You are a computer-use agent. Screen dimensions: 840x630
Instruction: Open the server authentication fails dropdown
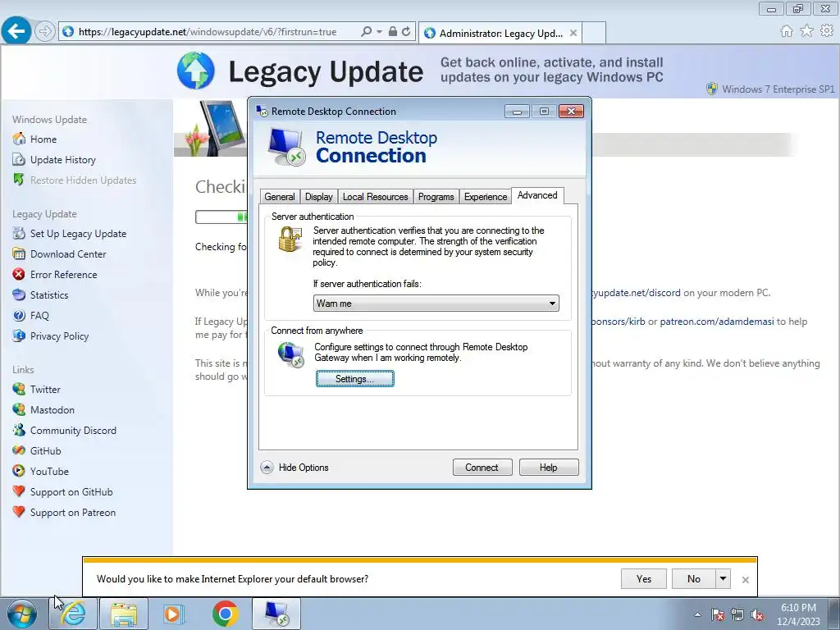[x=436, y=304]
